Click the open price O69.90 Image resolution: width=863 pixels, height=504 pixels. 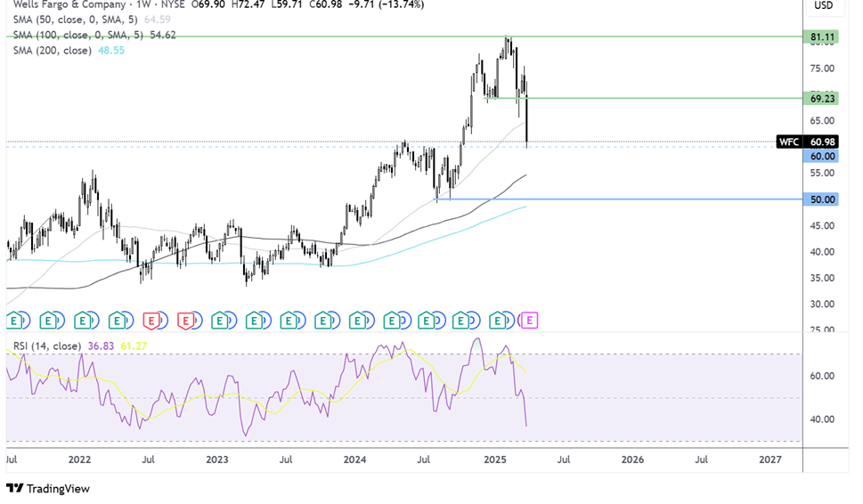coord(208,5)
